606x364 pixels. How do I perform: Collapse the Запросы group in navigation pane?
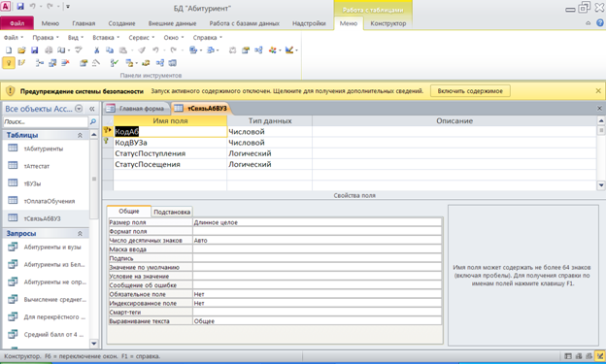[80, 234]
